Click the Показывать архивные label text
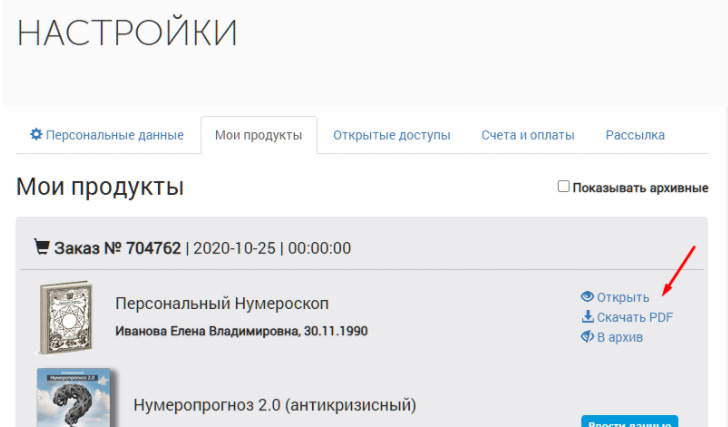728x427 pixels. click(640, 188)
